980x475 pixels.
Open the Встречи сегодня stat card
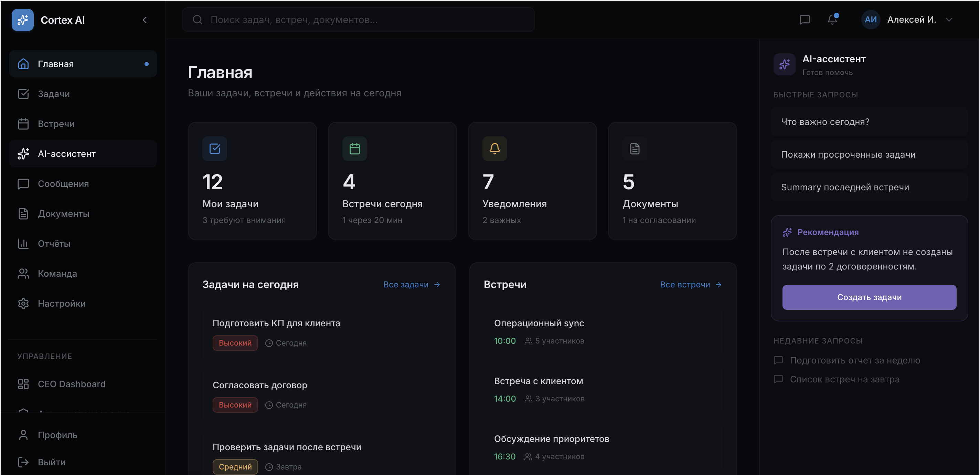[x=392, y=181]
